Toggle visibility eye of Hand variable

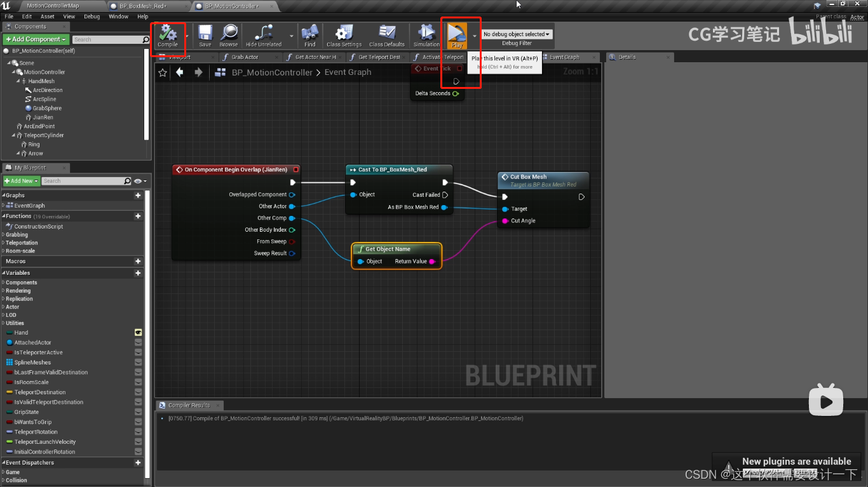(x=138, y=333)
